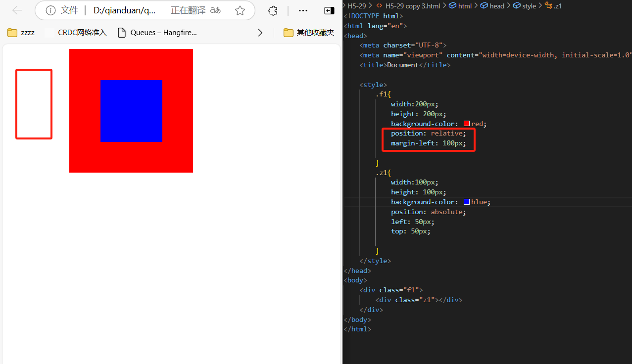Viewport: 632px width, 364px height.
Task: Click the style breadcrumb item
Action: [x=525, y=5]
